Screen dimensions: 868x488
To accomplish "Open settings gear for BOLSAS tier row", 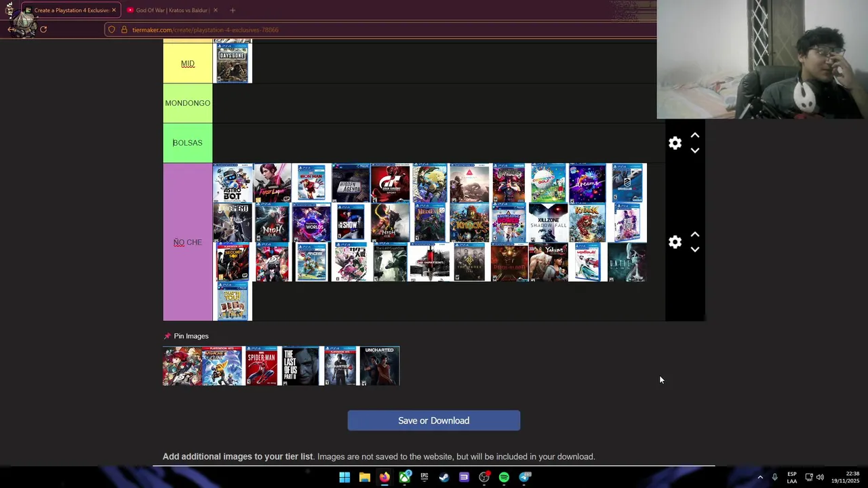I will [x=675, y=143].
